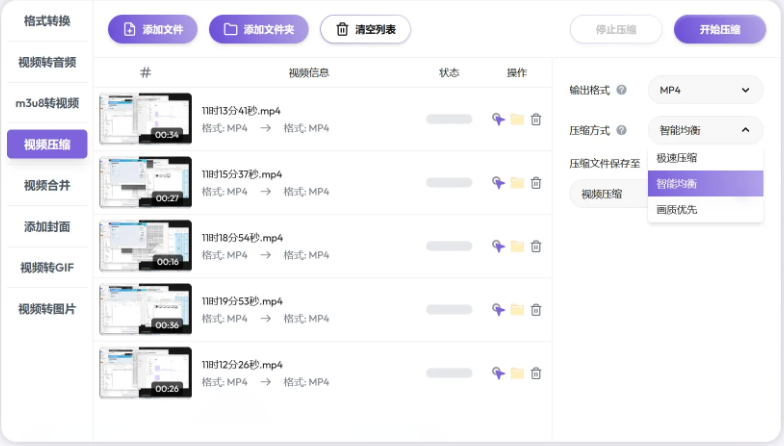Screen dimensions: 784x446
Task: Switch to 视频合并 in sidebar
Action: (x=47, y=186)
